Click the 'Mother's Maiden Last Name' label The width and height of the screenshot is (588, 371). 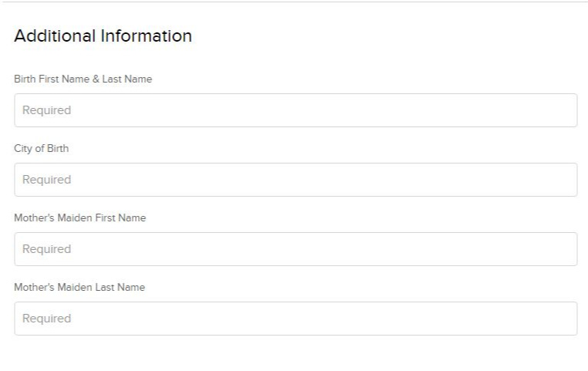tap(79, 287)
